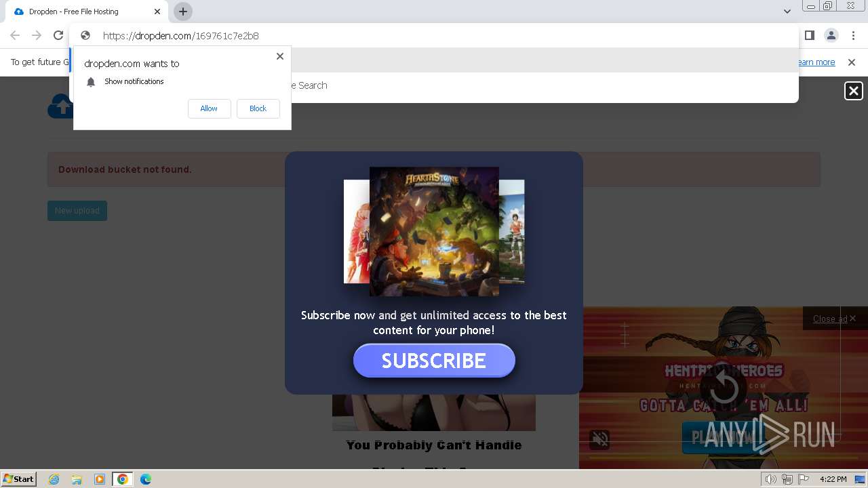Launch Internet Explorer from taskbar

coord(54,479)
